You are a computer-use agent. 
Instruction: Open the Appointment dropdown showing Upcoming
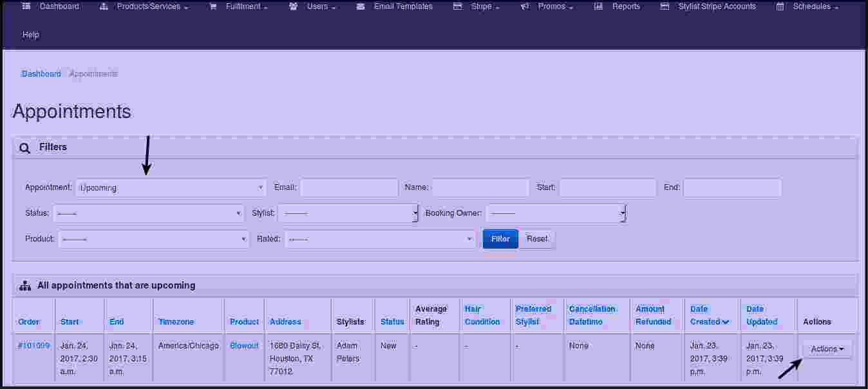(171, 188)
